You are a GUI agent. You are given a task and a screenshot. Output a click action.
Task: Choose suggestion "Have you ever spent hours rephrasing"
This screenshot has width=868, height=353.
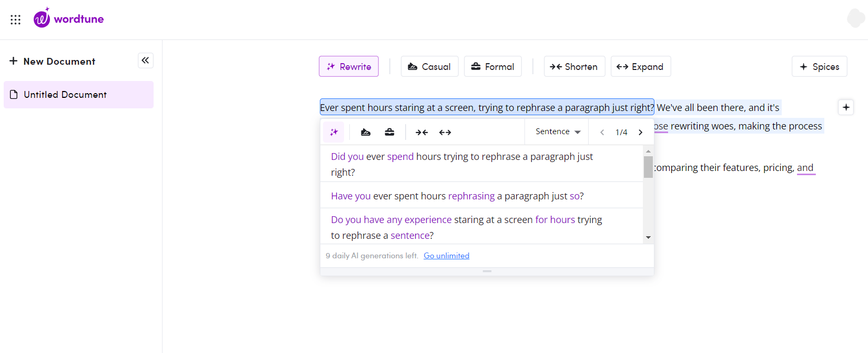click(x=457, y=196)
